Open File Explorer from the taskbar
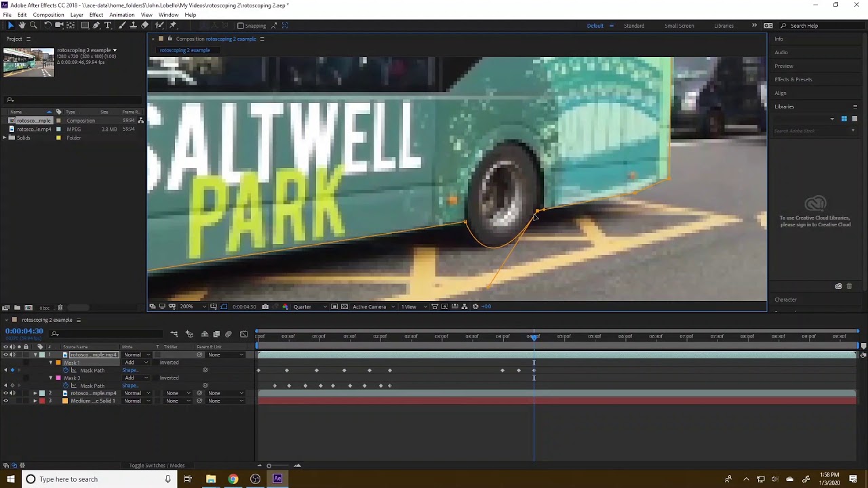Viewport: 868px width, 488px height. 211,479
